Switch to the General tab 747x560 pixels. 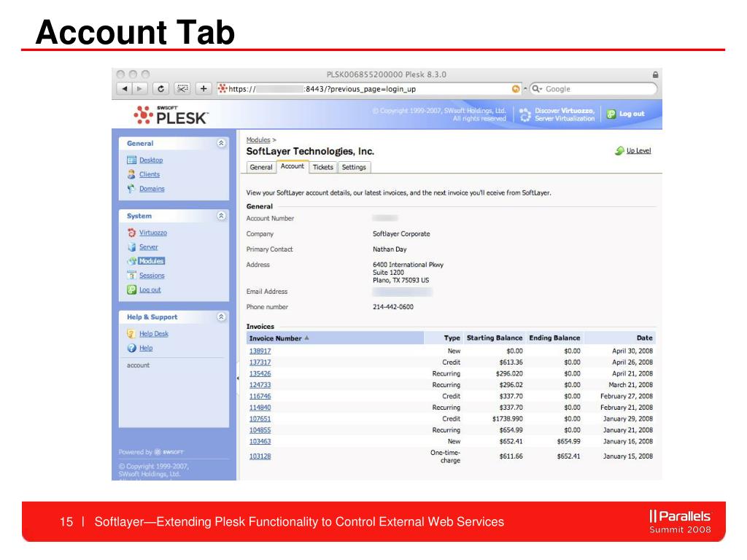point(261,167)
